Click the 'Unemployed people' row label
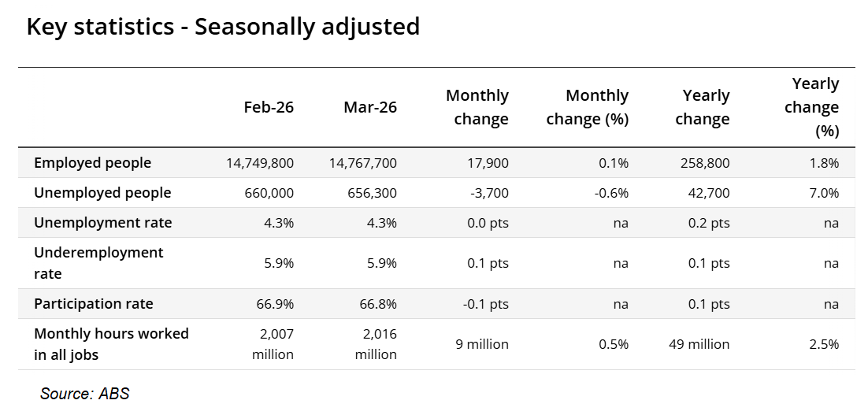 click(x=102, y=193)
